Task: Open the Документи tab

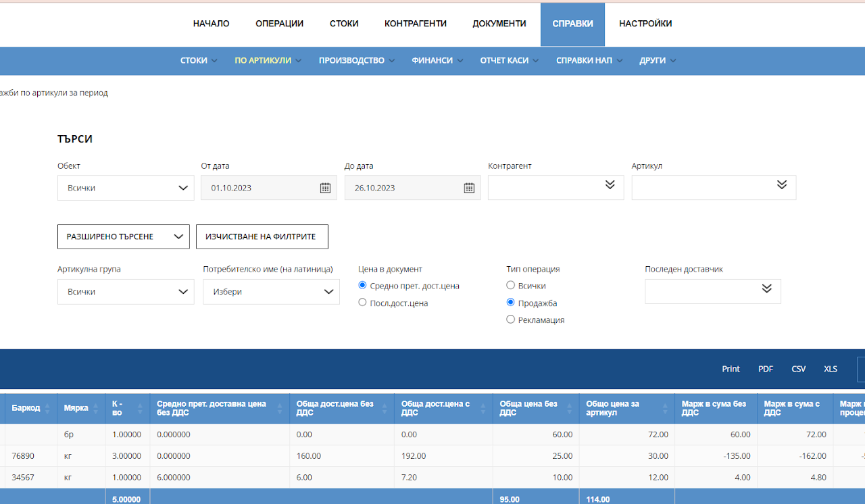Action: [499, 24]
